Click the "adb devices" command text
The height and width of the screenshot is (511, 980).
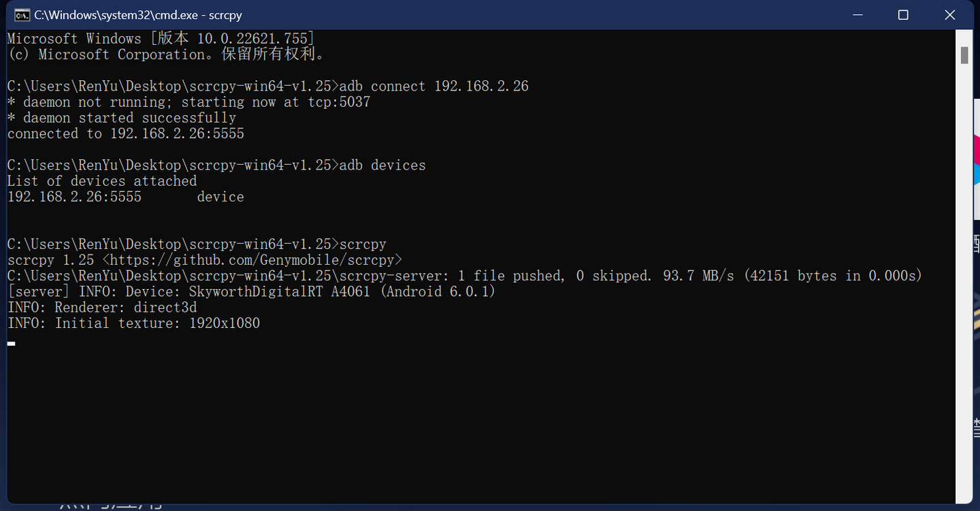[382, 165]
